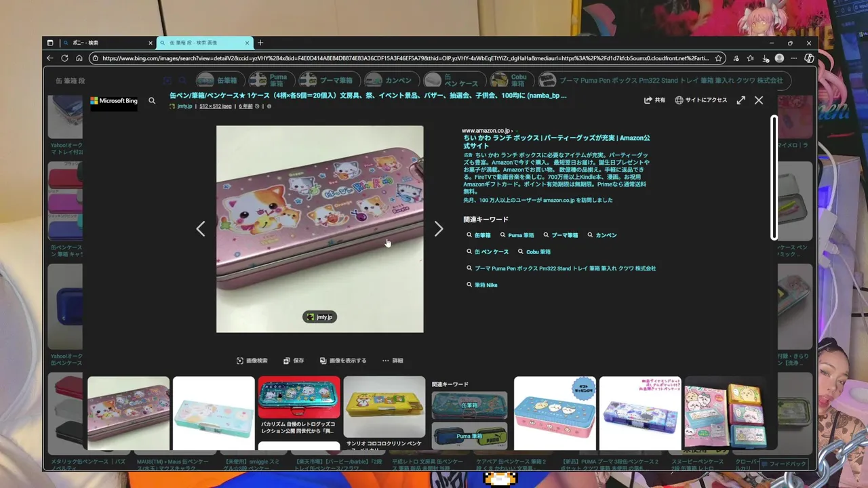
Task: Open the Amazon ad title ちい かわ ランチ ボックス
Action: pyautogui.click(x=557, y=142)
